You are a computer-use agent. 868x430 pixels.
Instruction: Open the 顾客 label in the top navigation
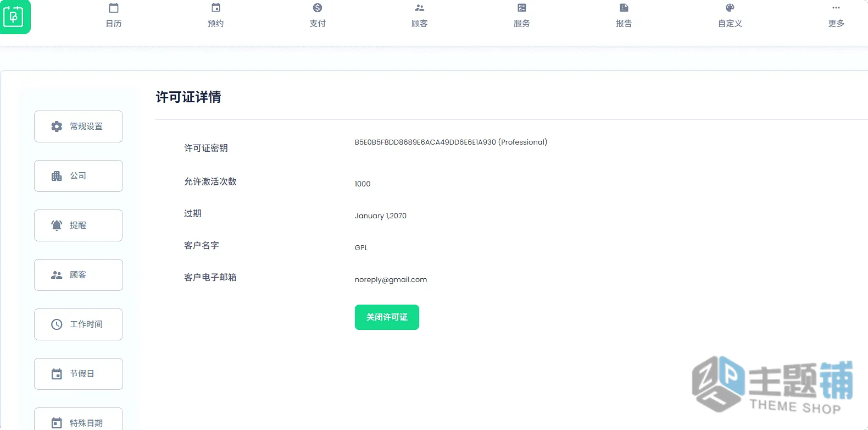[420, 23]
